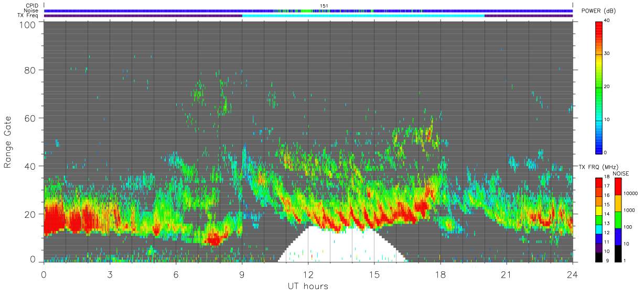Screen dimensions: 644x297
Task: Click the 80 tick on the Range Gate axis
Action: click(30, 70)
